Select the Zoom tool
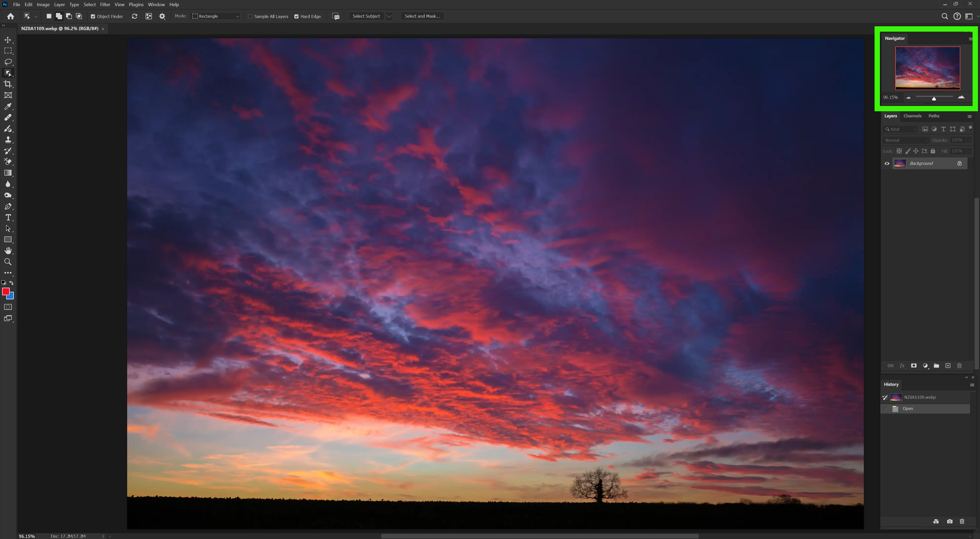The image size is (980, 539). point(8,262)
